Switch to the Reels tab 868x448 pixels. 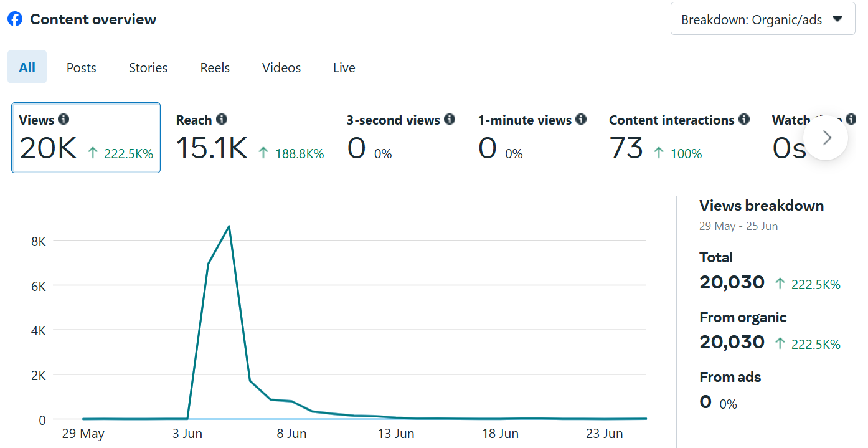215,67
